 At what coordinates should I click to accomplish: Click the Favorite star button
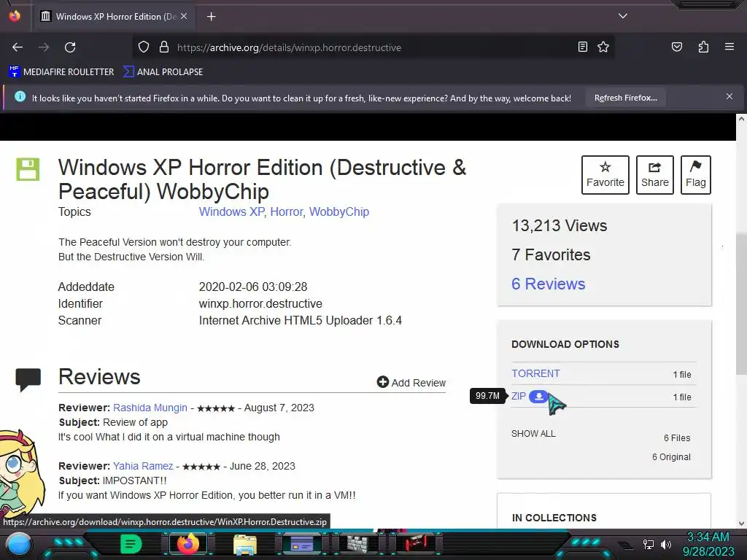(605, 175)
